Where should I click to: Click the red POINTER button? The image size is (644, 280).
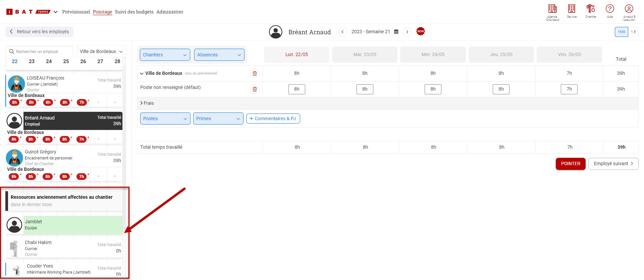pos(570,164)
